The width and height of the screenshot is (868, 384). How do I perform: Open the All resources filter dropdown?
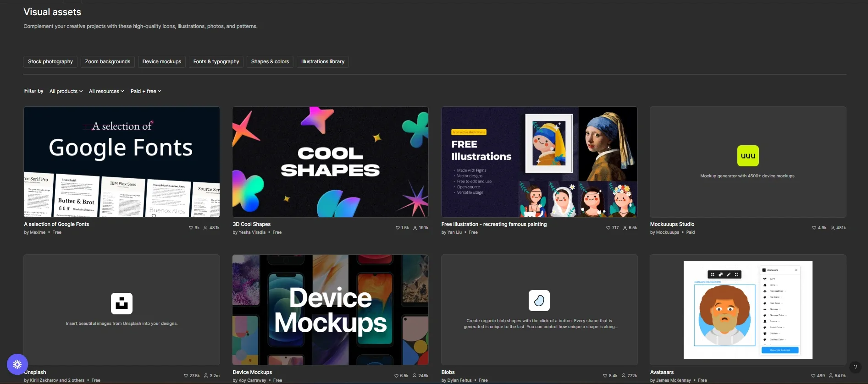click(106, 91)
